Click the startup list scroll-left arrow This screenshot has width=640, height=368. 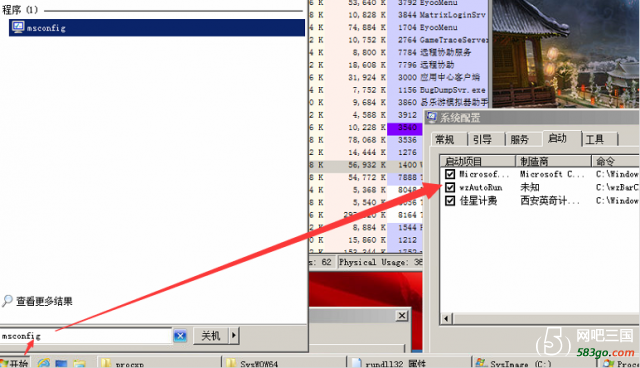pos(446,319)
